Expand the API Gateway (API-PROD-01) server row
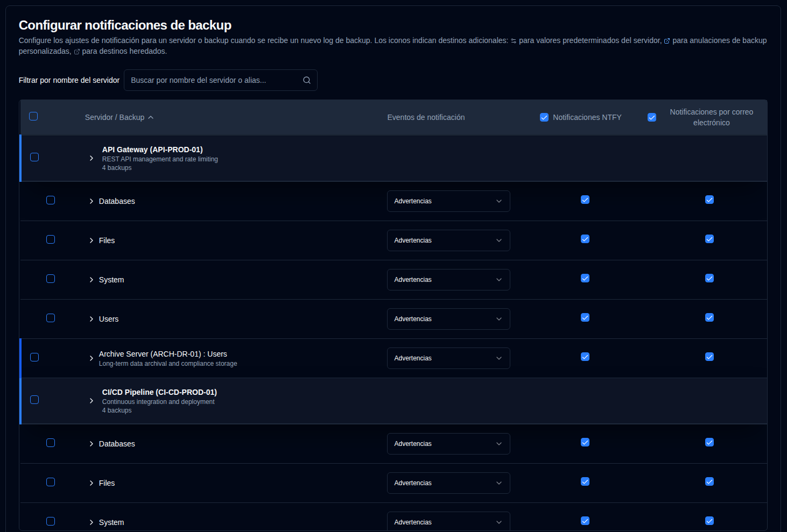Screen dimensions: 787x532 92,158
